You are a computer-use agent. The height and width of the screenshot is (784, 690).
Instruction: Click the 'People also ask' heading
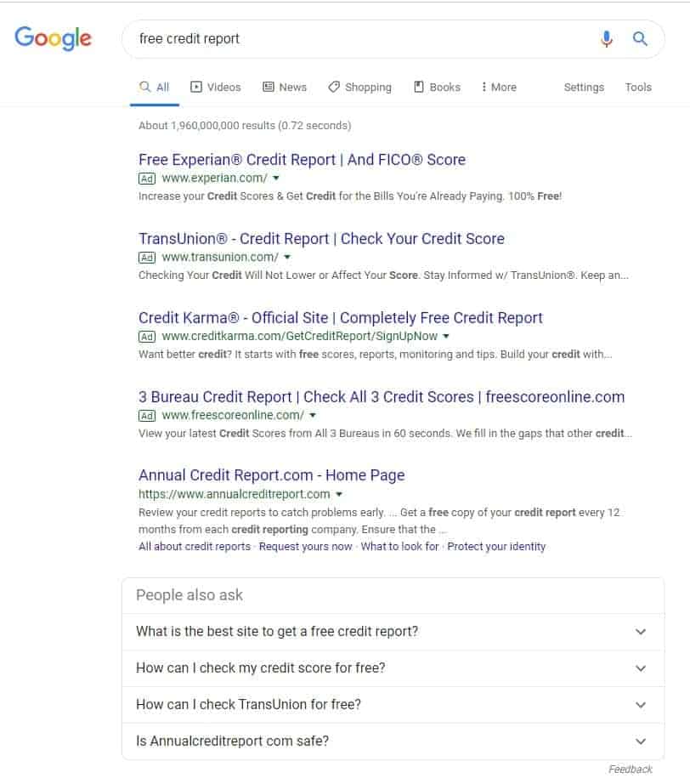189,595
